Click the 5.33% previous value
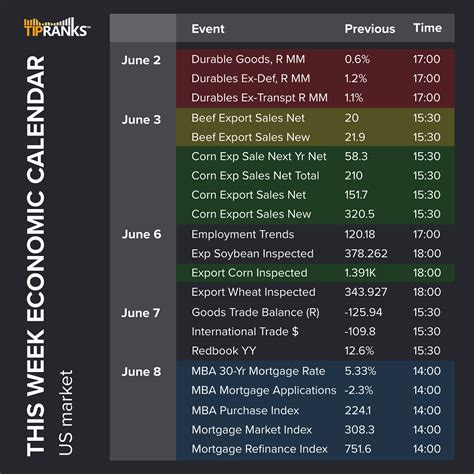 (x=360, y=371)
